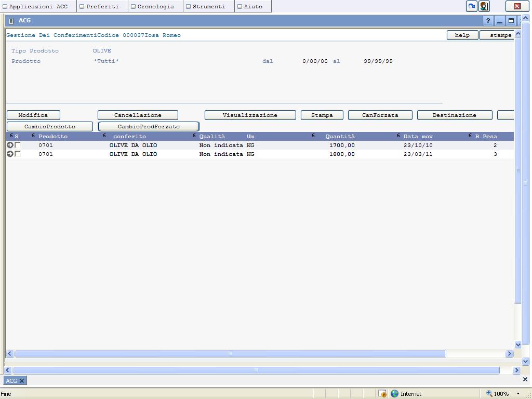Tick the checkbox on the 23/10/10 row
The image size is (532, 399).
pos(18,145)
